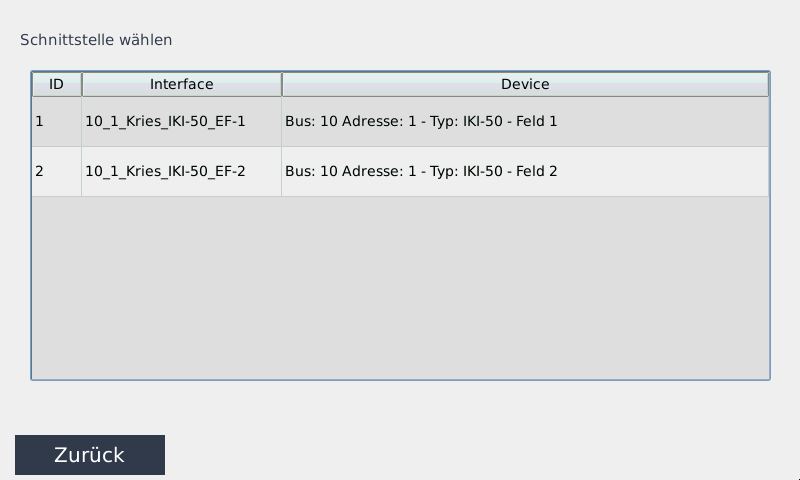Sort table by ID column header

tap(56, 84)
